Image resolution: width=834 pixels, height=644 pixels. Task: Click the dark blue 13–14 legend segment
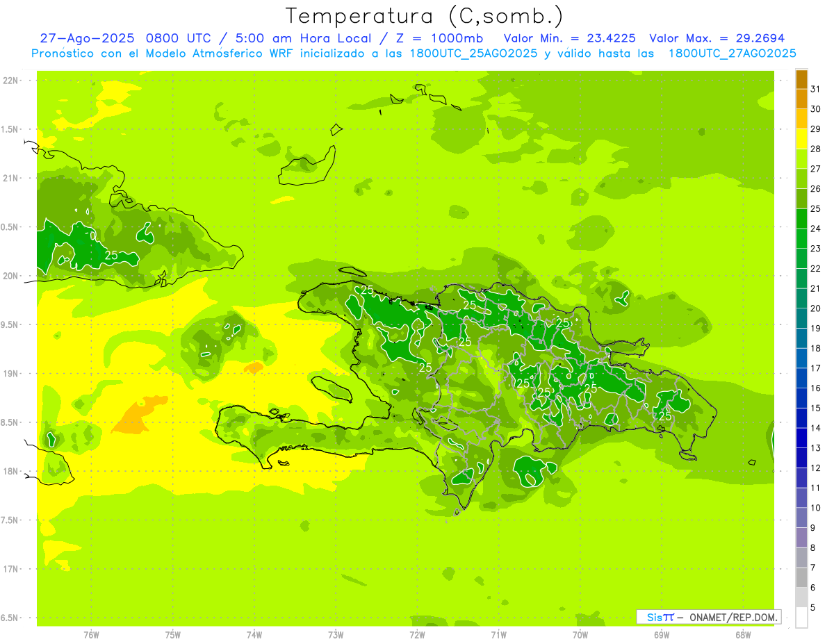click(801, 438)
